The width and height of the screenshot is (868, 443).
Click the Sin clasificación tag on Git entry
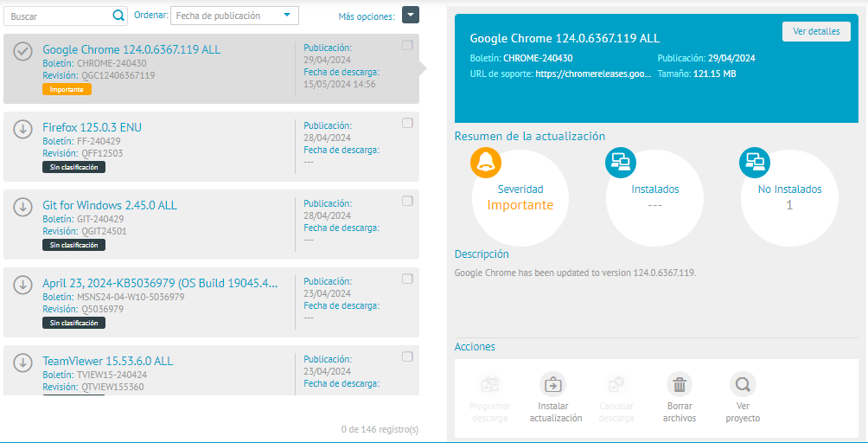tap(73, 245)
